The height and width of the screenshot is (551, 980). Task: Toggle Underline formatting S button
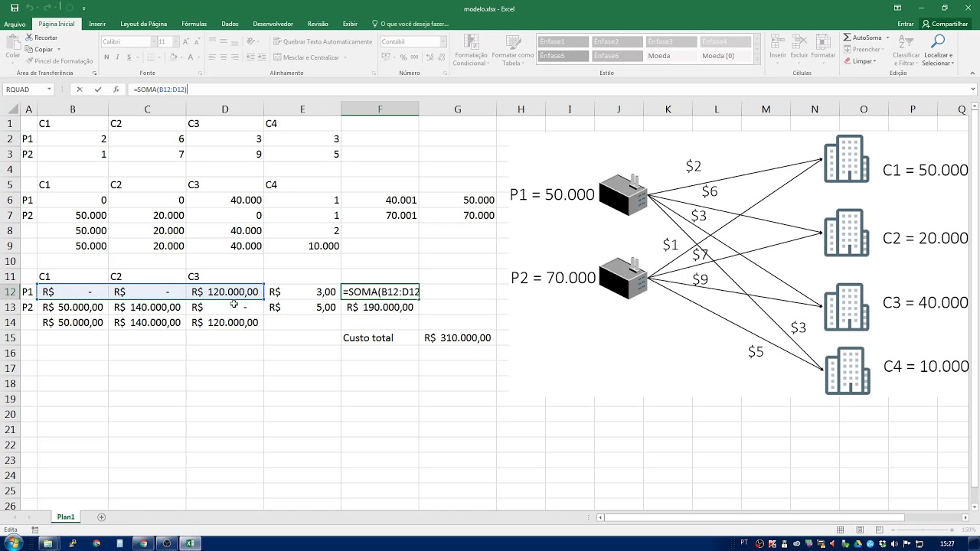click(129, 57)
